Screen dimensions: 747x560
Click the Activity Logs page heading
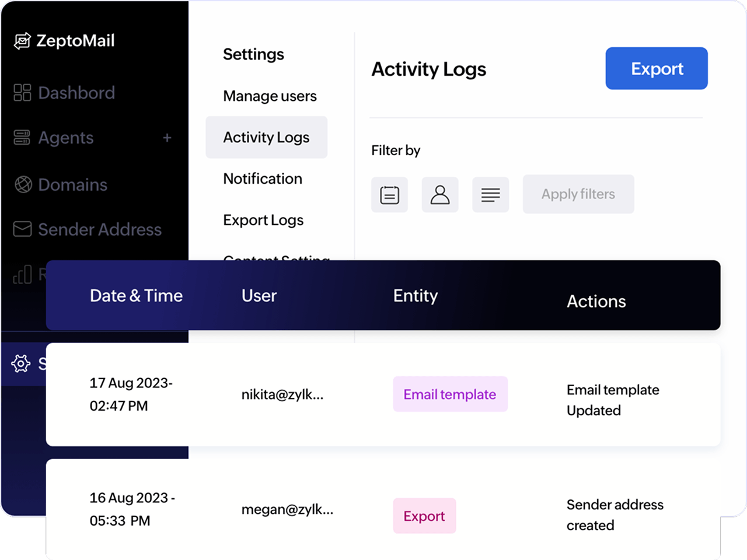[429, 69]
